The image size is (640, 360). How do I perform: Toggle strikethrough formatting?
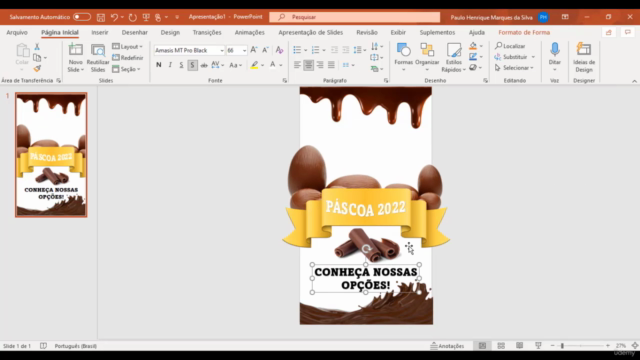(x=204, y=65)
